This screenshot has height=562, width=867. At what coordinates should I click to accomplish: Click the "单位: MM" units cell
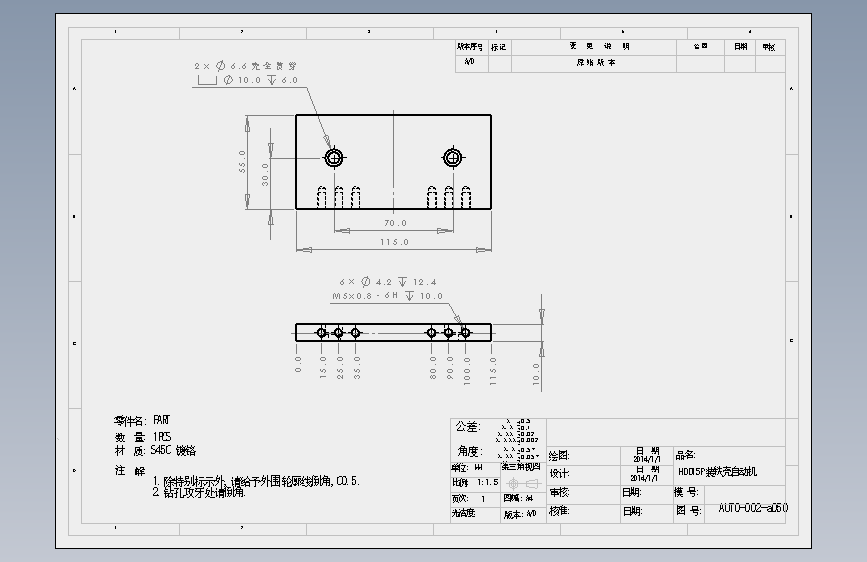[476, 468]
